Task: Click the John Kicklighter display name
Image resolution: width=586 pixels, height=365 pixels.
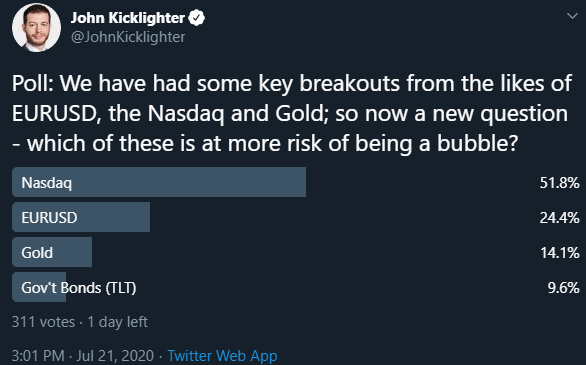Action: 127,18
